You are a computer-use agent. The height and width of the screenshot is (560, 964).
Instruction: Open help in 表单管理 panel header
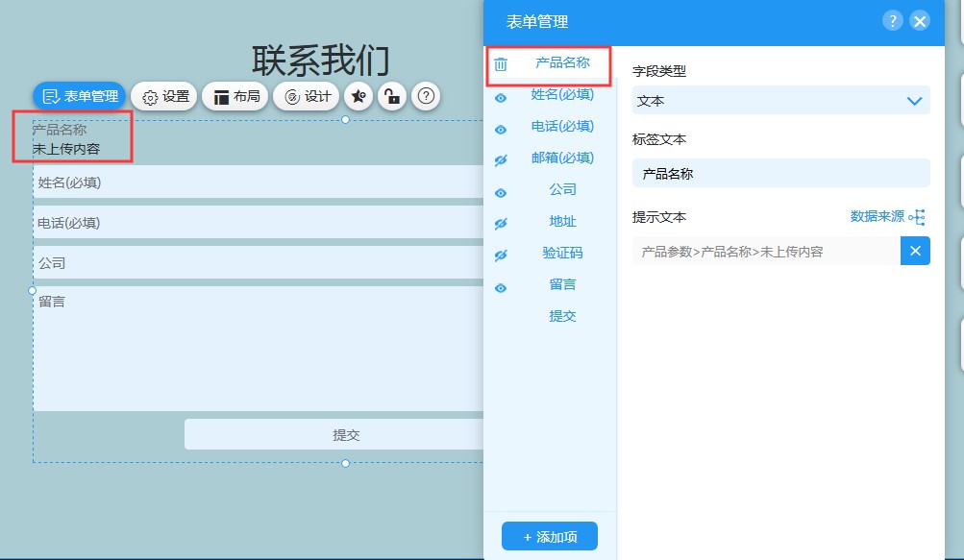click(893, 21)
